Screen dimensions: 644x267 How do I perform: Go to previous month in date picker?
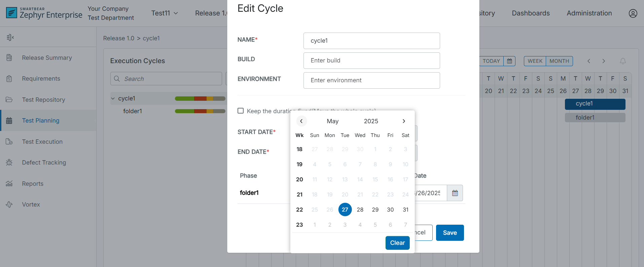point(301,121)
